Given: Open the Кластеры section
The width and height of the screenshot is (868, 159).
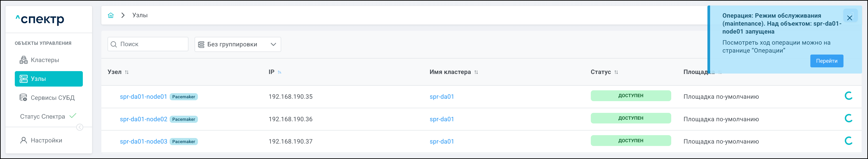Looking at the screenshot, I should pyautogui.click(x=44, y=60).
